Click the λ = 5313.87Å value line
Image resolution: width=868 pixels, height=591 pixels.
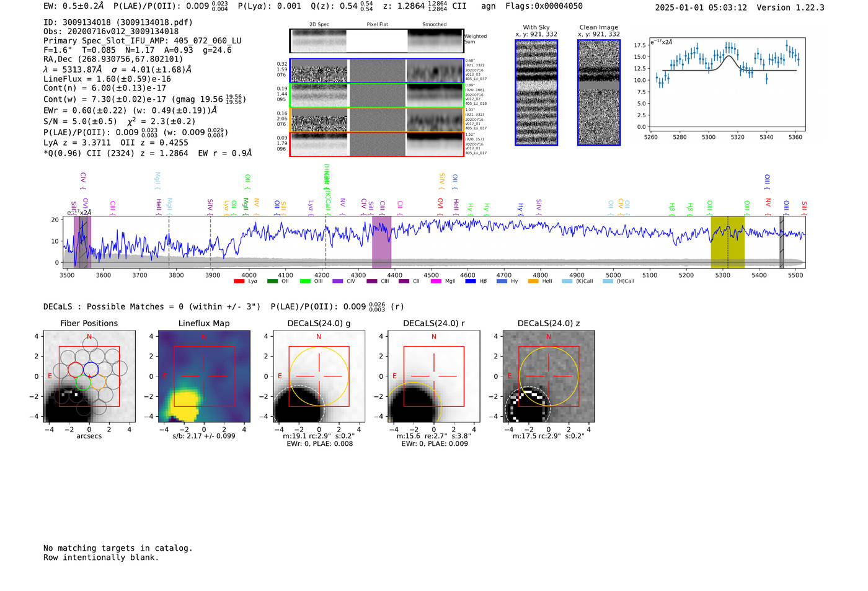[118, 69]
